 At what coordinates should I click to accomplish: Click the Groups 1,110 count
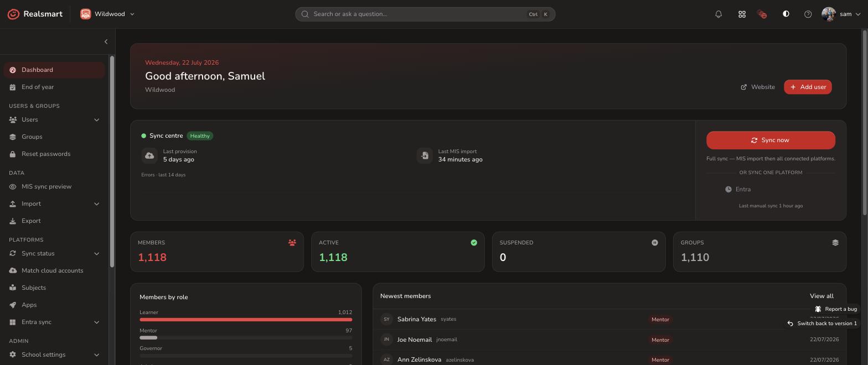click(x=695, y=257)
